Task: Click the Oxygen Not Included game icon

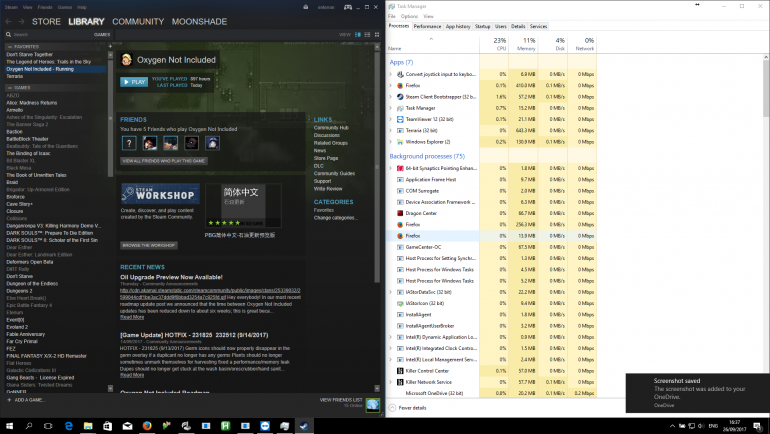Action: [126, 59]
